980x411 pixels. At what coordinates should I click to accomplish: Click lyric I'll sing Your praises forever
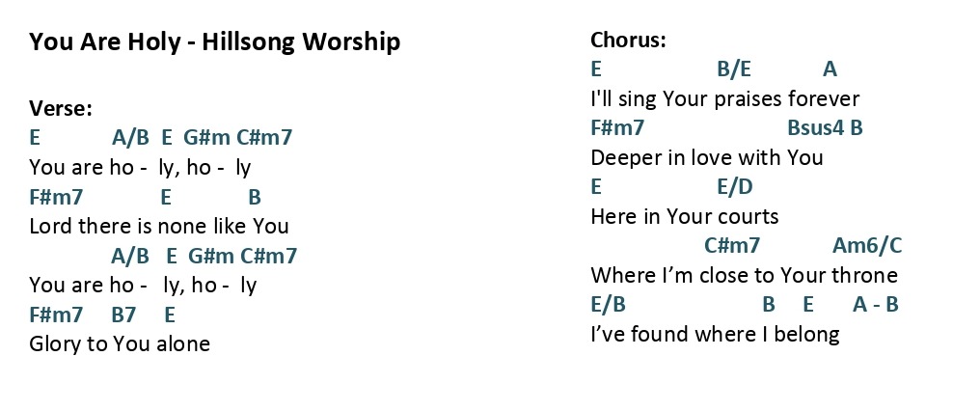(725, 98)
